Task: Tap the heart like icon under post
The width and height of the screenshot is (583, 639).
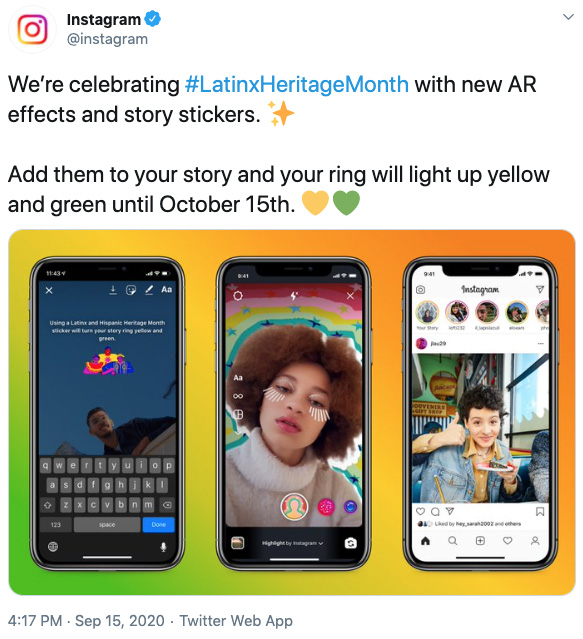Action: [420, 511]
